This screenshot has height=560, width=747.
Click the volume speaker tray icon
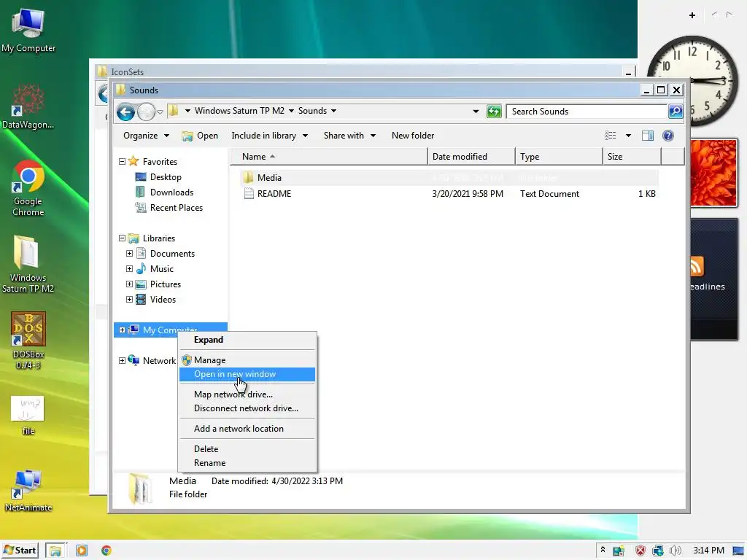point(675,551)
